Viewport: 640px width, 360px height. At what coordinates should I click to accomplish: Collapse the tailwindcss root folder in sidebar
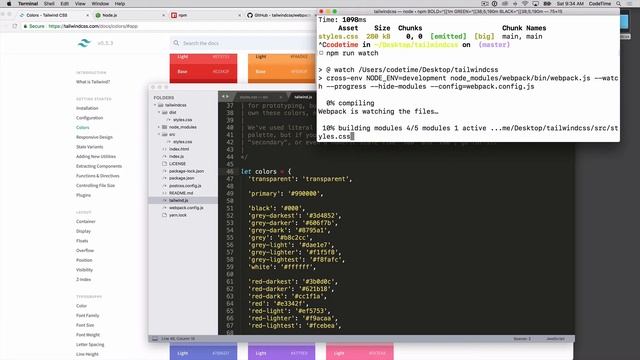pyautogui.click(x=155, y=105)
